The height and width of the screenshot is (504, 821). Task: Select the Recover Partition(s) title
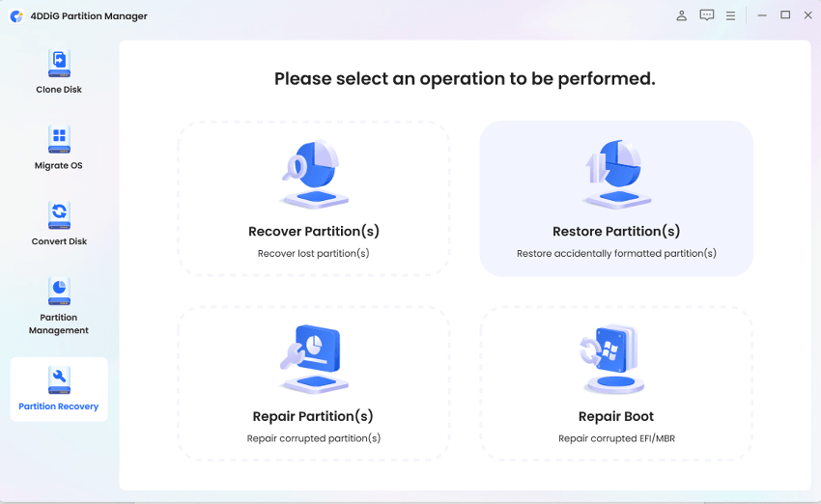coord(314,232)
